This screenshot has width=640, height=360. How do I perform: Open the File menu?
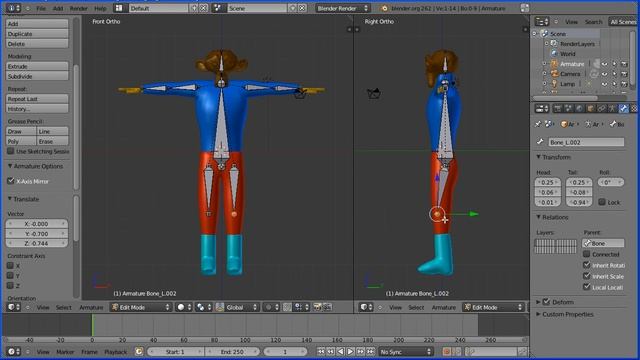41,8
